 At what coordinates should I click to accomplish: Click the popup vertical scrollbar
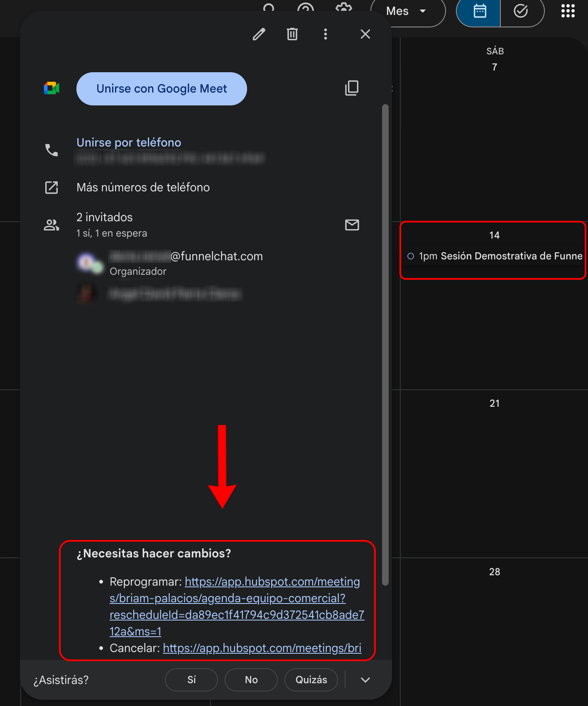385,344
